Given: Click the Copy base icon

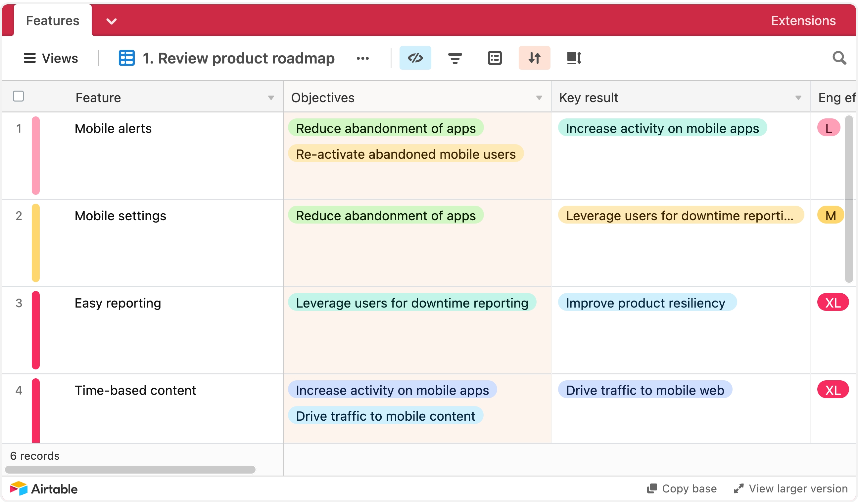Looking at the screenshot, I should 652,489.
